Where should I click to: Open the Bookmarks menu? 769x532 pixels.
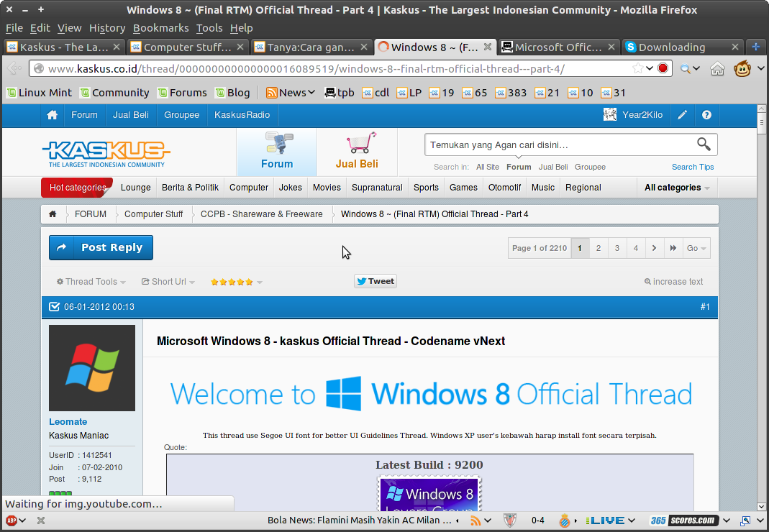tap(161, 28)
